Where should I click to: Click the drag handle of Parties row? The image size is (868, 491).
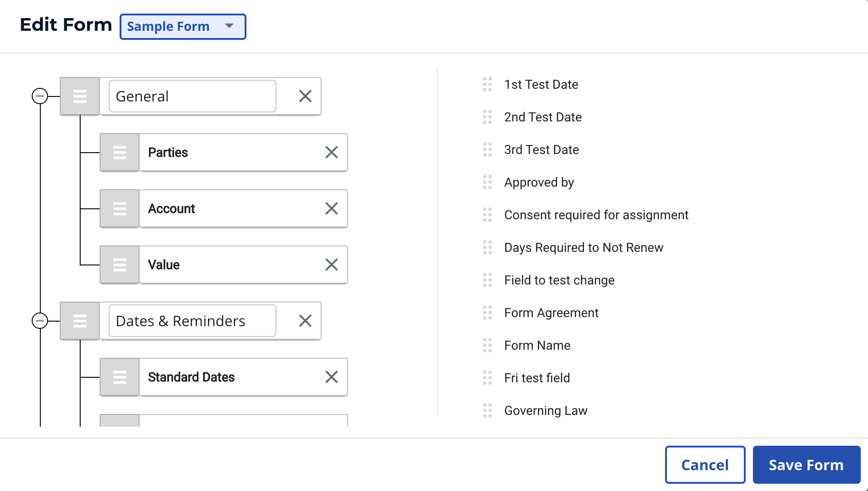120,152
